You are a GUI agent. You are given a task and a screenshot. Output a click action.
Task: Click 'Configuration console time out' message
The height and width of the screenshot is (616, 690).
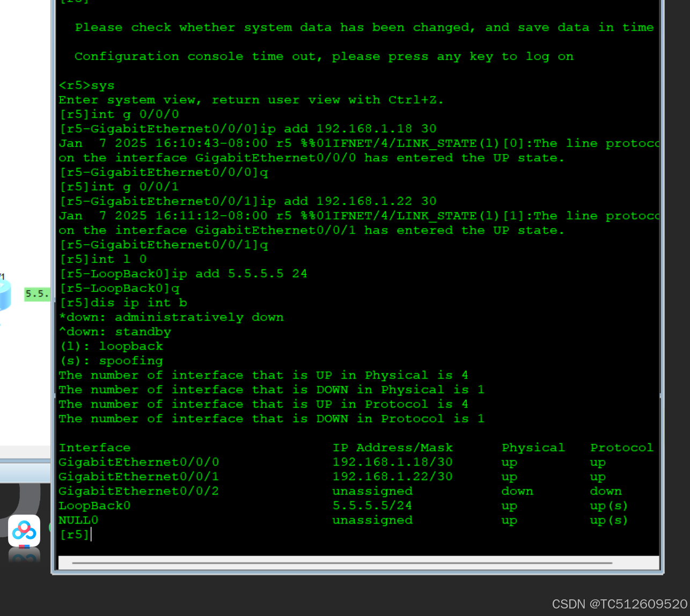pos(324,57)
